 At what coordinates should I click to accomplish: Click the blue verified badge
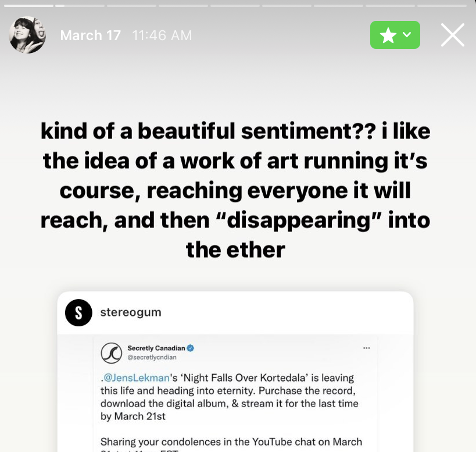(x=191, y=348)
